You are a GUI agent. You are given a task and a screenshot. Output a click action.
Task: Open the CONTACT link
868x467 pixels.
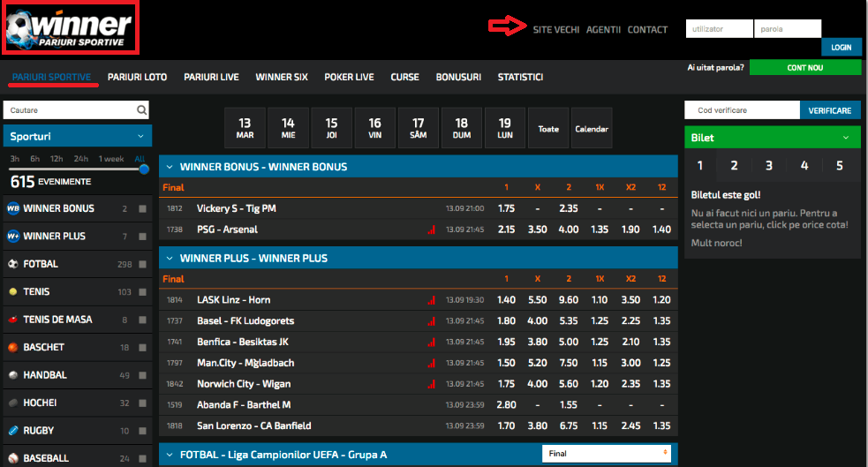[x=647, y=29]
